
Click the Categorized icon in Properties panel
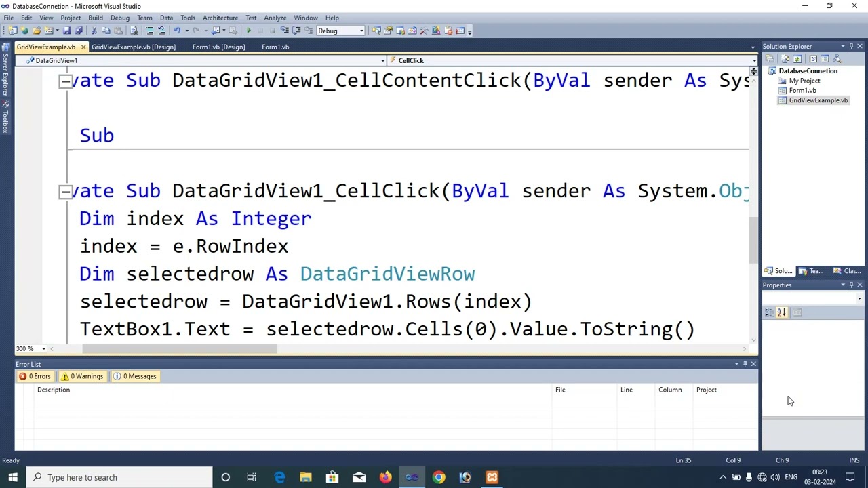(769, 312)
